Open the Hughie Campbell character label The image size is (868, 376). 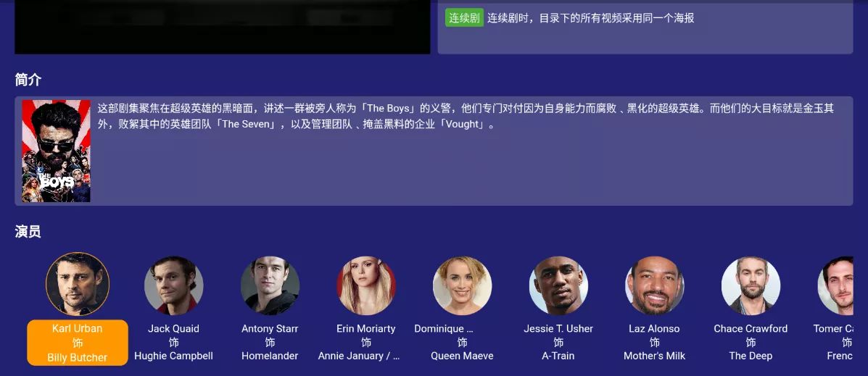(x=174, y=356)
